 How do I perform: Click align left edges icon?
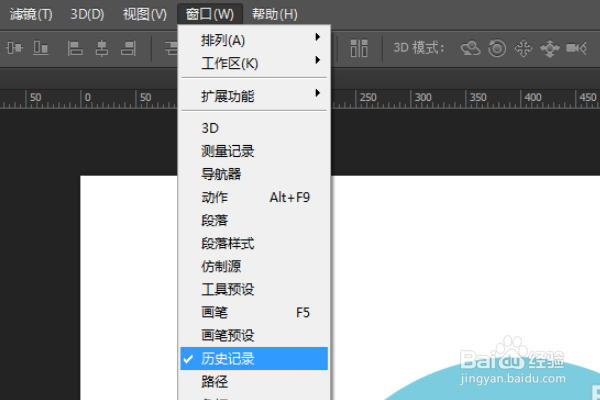(x=75, y=49)
